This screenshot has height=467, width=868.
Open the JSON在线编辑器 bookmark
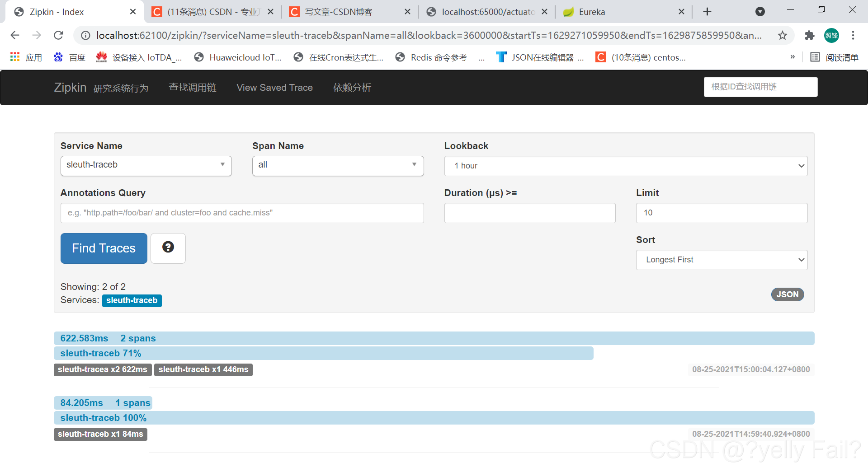coord(540,57)
